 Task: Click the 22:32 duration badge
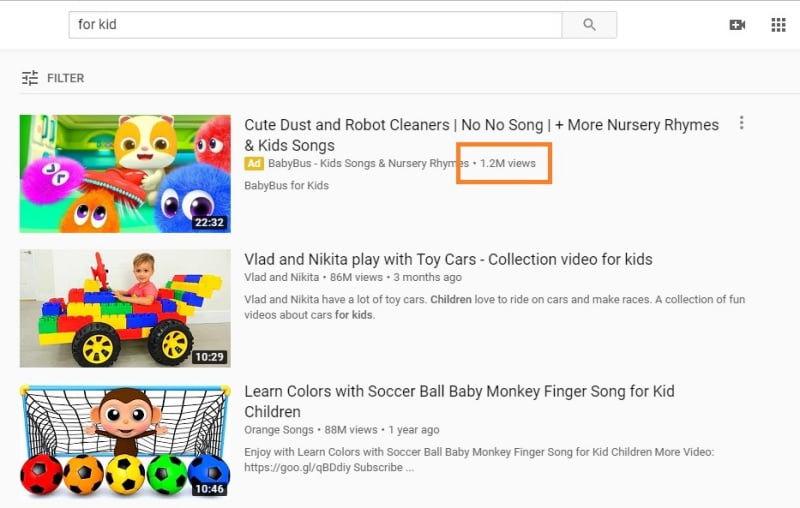point(209,222)
